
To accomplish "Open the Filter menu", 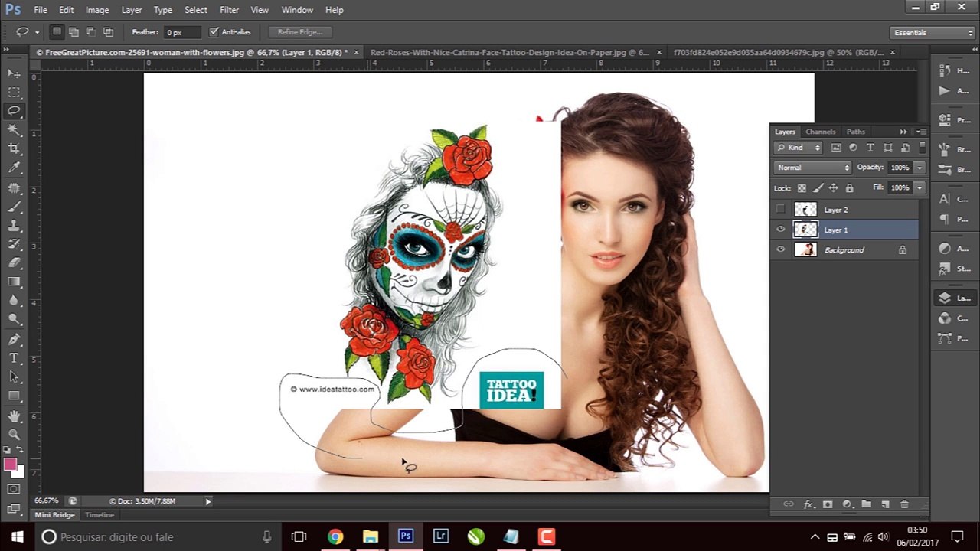I will point(229,10).
